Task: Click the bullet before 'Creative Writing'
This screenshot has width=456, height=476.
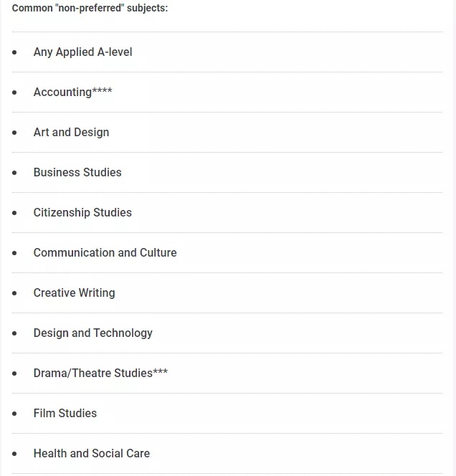Action: point(14,293)
